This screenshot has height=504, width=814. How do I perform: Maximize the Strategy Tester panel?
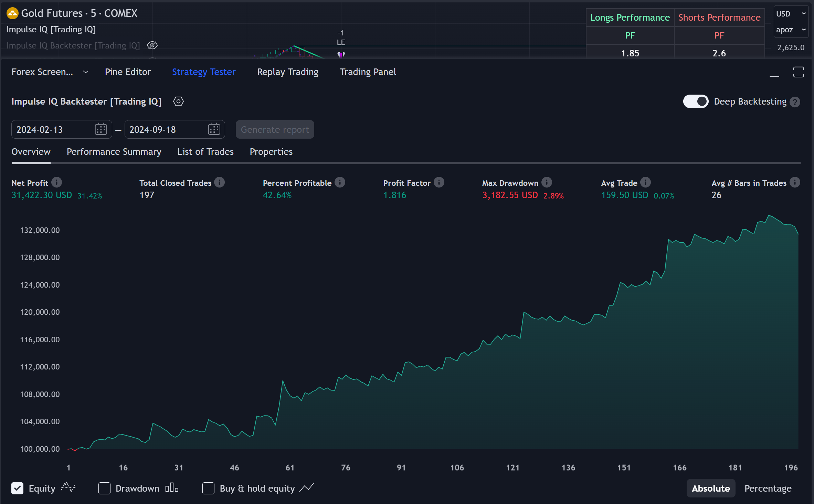tap(799, 72)
